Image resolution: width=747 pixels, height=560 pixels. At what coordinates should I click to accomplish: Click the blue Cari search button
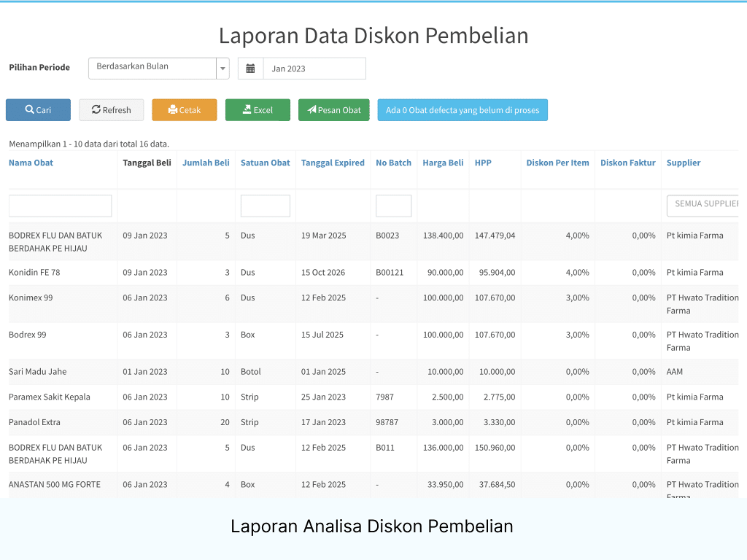point(38,110)
